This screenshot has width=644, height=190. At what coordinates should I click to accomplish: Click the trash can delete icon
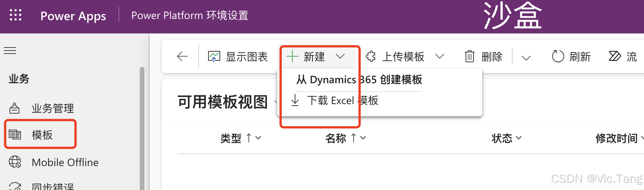(470, 57)
